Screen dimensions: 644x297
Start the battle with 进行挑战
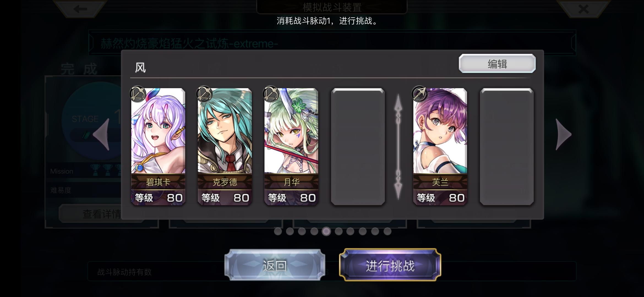click(390, 265)
